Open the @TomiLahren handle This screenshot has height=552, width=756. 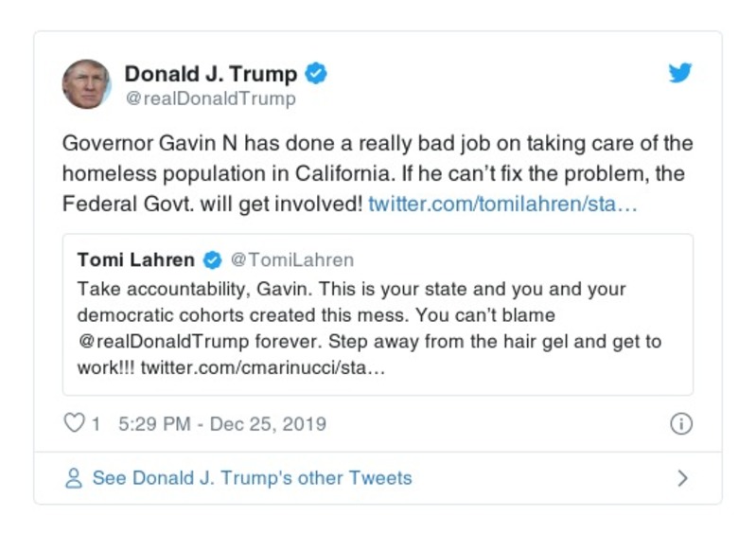292,259
